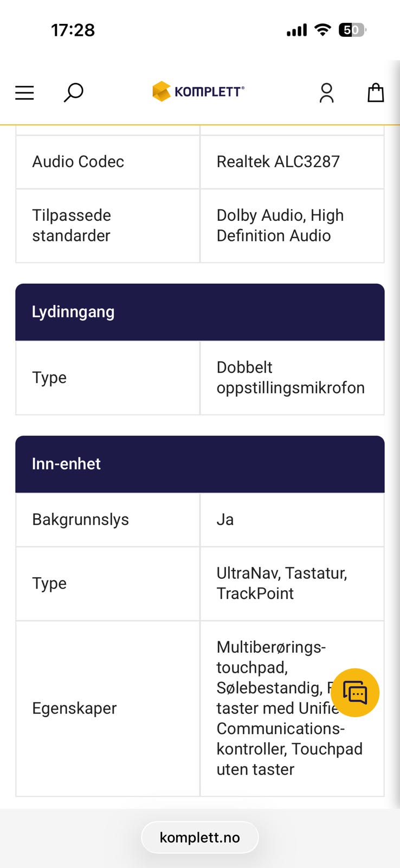This screenshot has height=868, width=400.
Task: Open the yellow live chat bubble
Action: click(355, 693)
